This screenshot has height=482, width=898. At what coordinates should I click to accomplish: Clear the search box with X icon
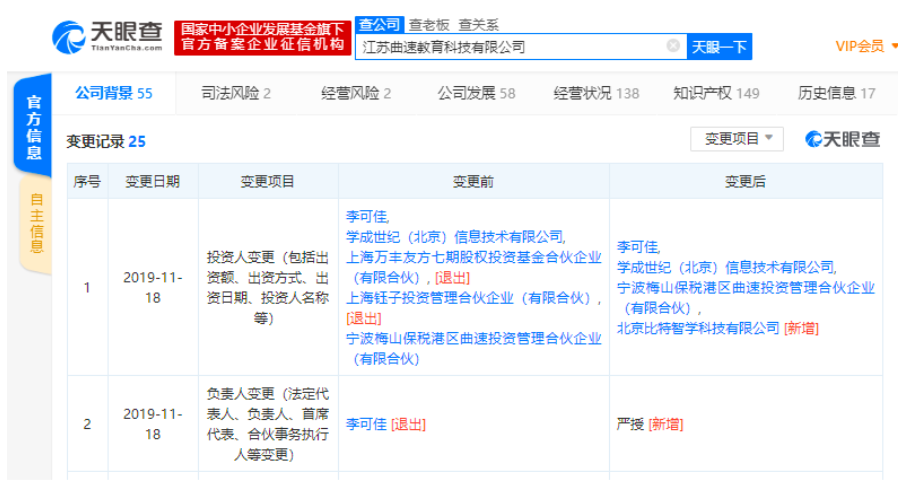tap(674, 45)
